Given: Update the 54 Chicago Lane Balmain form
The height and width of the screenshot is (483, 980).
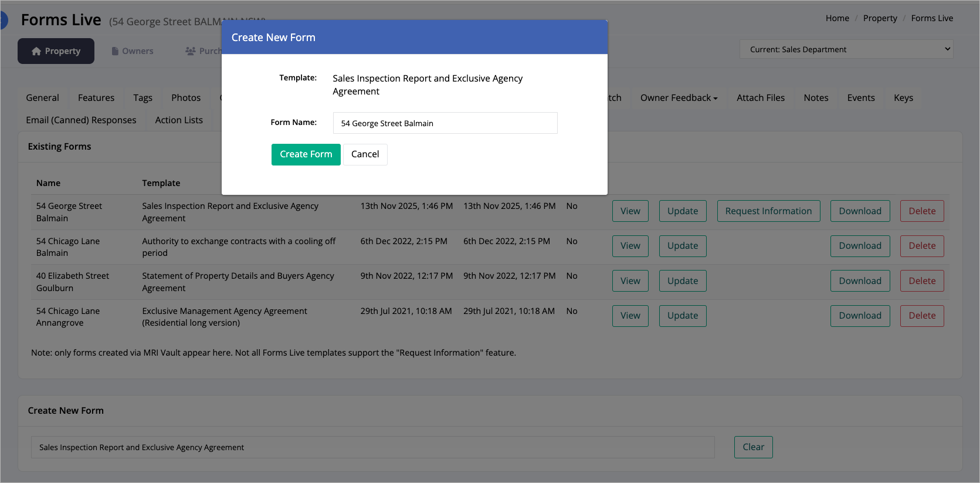Looking at the screenshot, I should tap(683, 246).
